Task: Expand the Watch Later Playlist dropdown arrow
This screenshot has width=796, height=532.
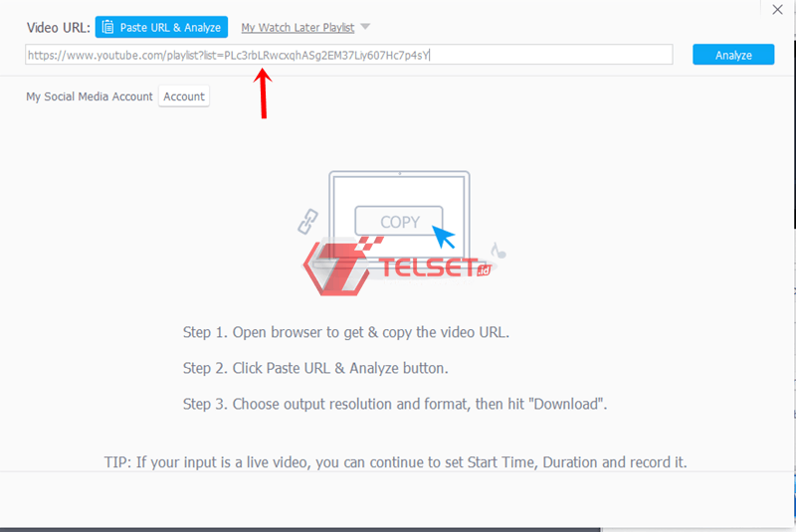Action: (x=365, y=27)
